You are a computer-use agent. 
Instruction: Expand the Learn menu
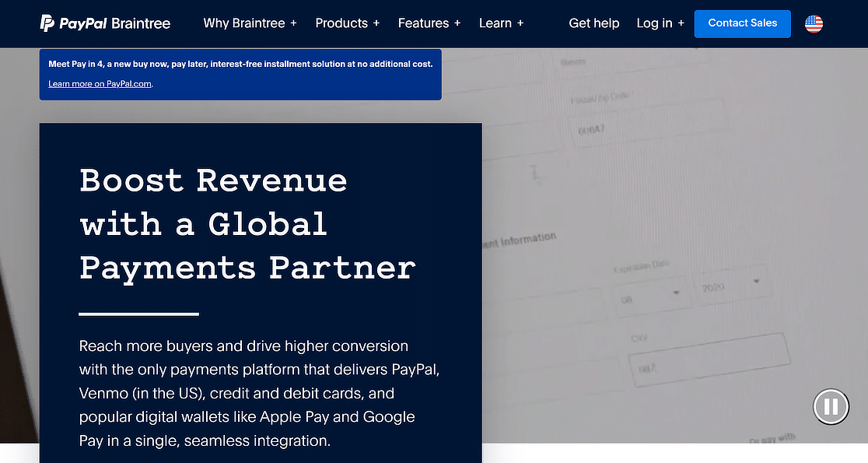[x=502, y=23]
